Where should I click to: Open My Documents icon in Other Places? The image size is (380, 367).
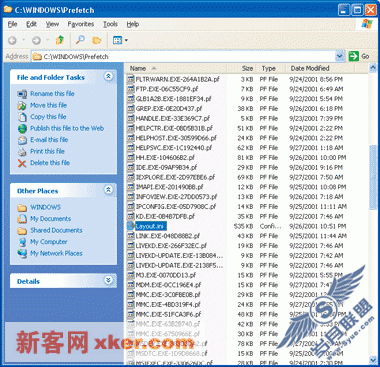pos(22,219)
